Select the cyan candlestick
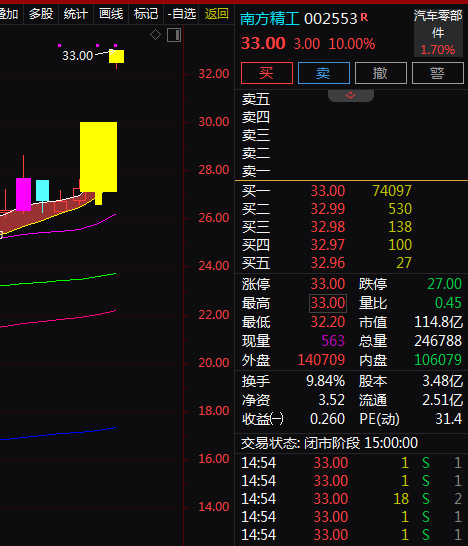This screenshot has height=546, width=468. pyautogui.click(x=42, y=190)
